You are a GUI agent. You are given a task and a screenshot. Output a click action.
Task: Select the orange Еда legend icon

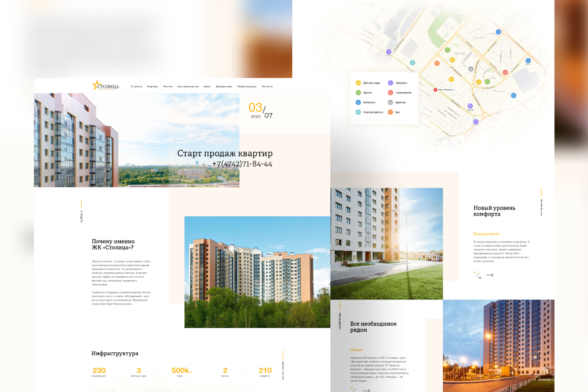390,112
